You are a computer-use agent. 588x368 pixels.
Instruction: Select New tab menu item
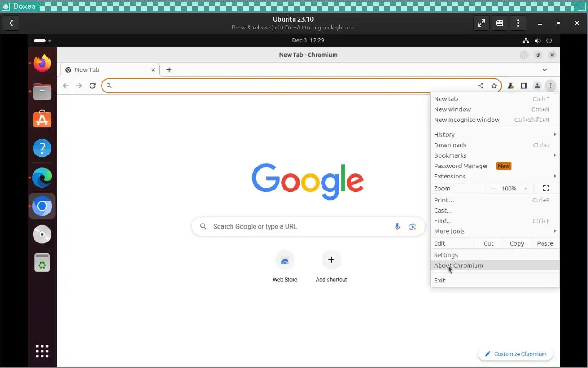tap(495, 99)
